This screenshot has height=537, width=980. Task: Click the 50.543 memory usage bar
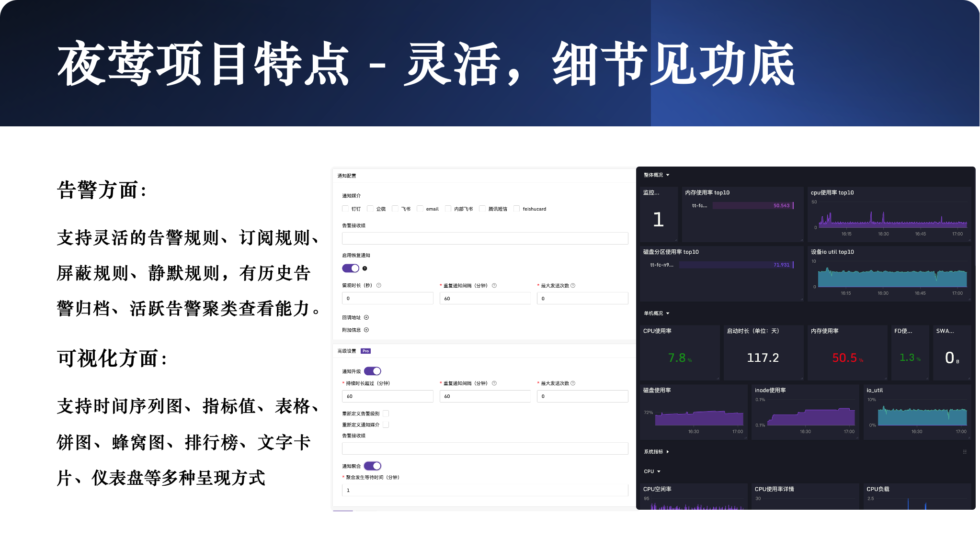752,205
